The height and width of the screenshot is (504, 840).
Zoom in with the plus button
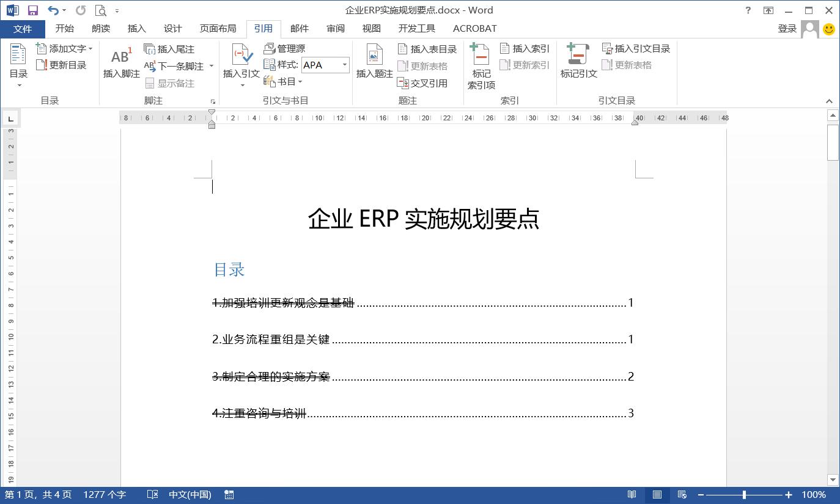pos(789,495)
